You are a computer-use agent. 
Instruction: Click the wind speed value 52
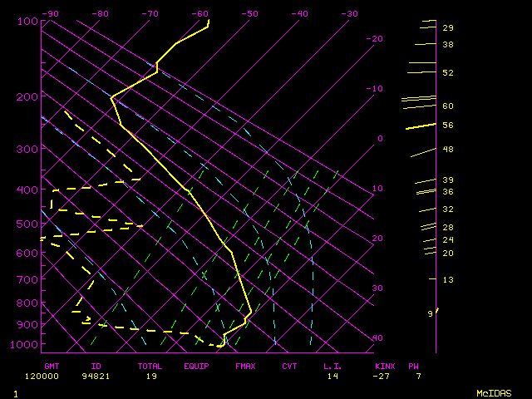point(448,73)
